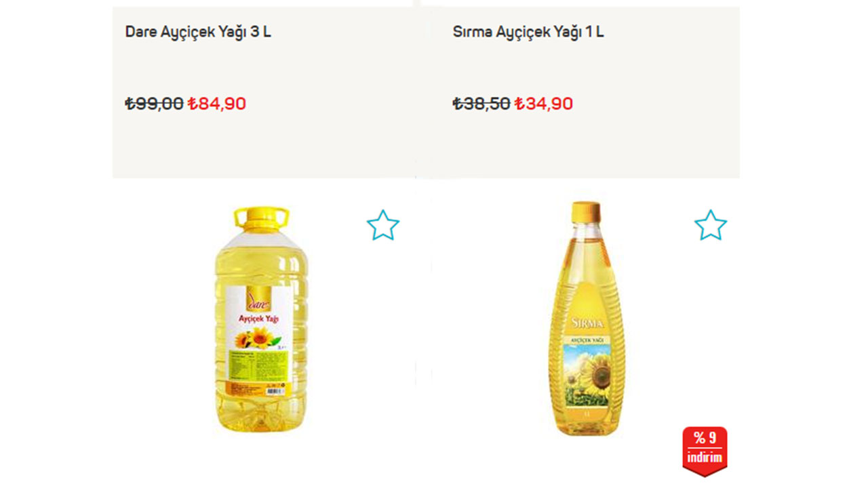Click the red ₺84,90 sale price

pos(217,104)
